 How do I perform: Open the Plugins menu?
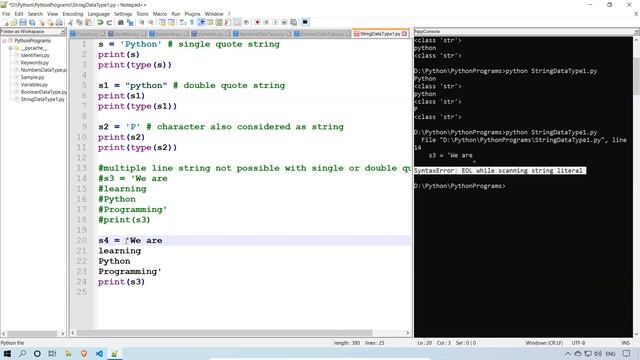[x=192, y=14]
